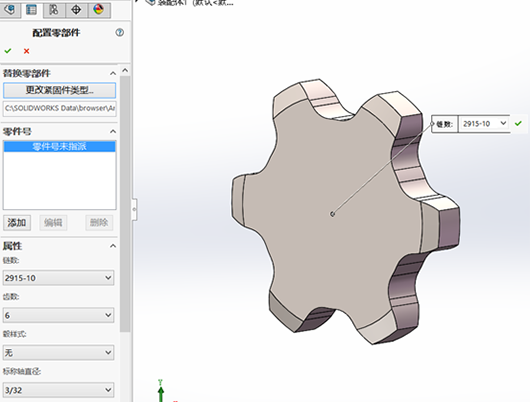The image size is (530, 402).
Task: Click the 更改紧固件类型 button
Action: point(59,90)
